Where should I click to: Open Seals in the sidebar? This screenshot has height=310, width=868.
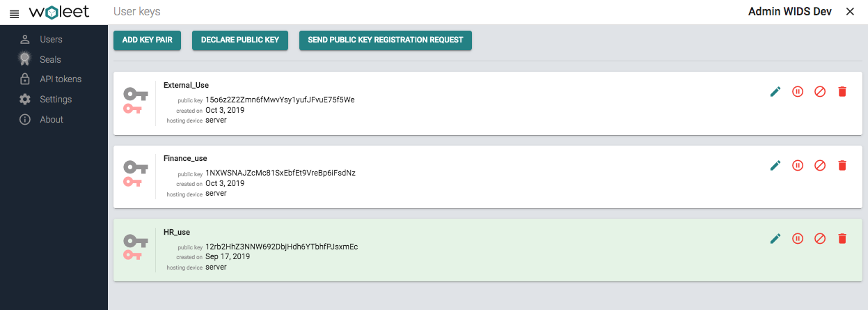click(x=50, y=59)
